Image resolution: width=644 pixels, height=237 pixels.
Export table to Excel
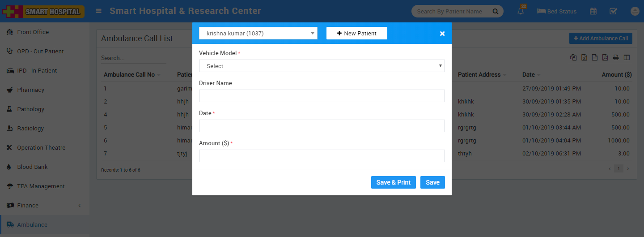pos(584,57)
